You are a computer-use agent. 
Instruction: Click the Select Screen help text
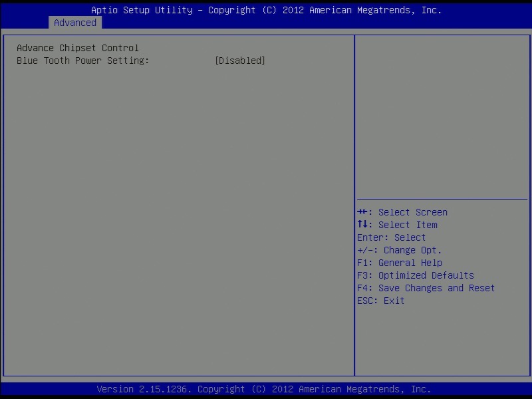(412, 212)
